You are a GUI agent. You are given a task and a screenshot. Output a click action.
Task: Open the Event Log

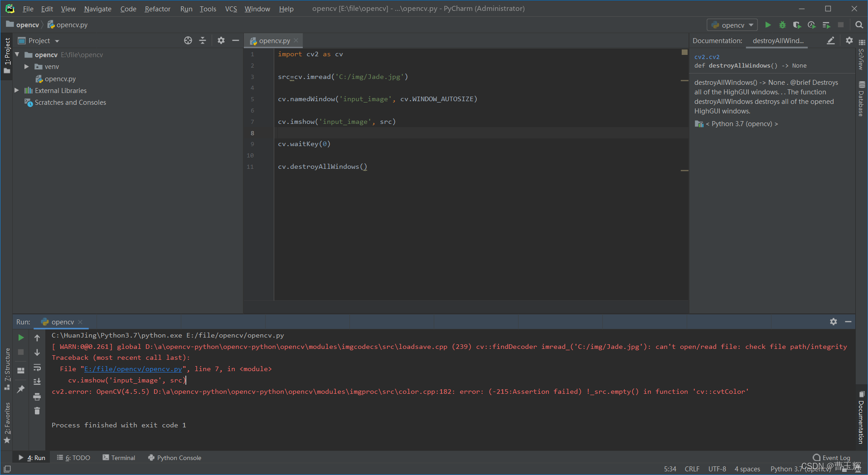tap(832, 458)
